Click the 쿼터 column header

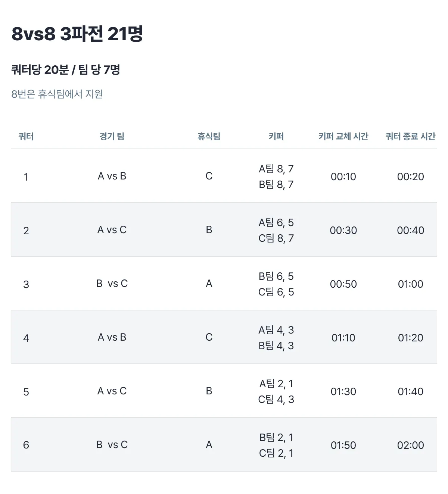26,137
